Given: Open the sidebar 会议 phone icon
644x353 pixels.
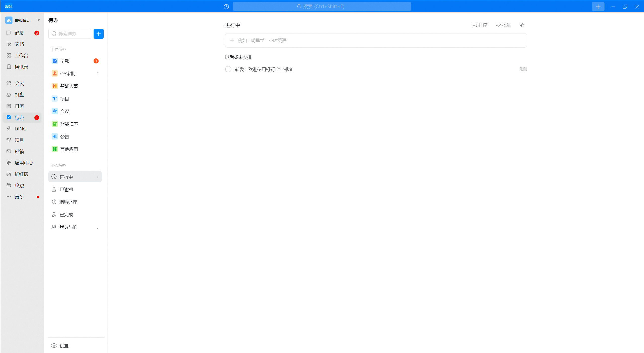Looking at the screenshot, I should coord(9,83).
